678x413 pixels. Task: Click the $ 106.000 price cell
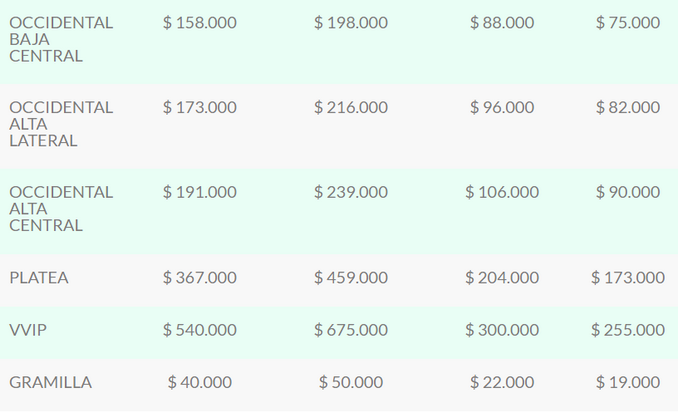tap(502, 192)
